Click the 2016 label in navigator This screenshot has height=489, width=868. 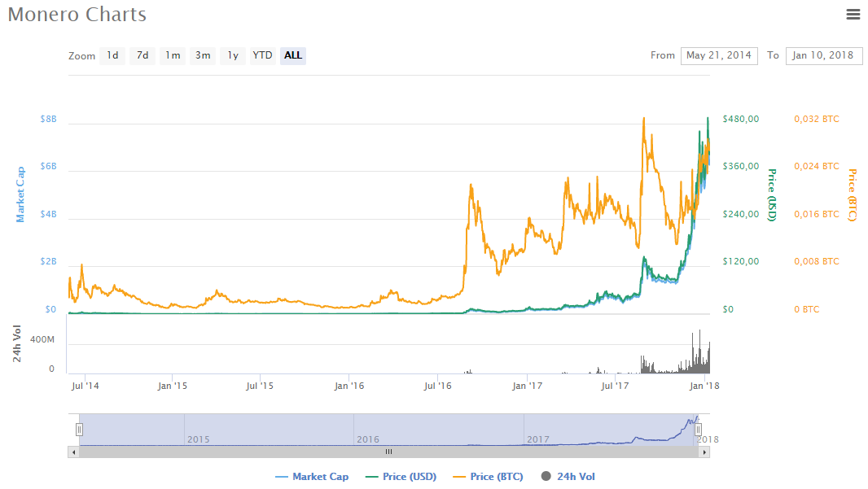pos(368,439)
